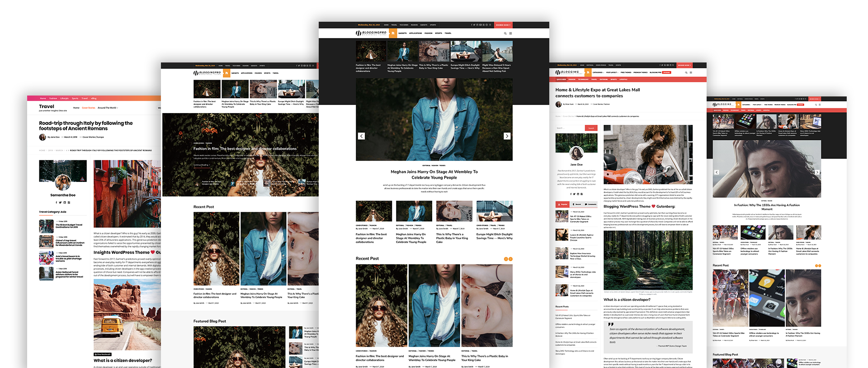Click the Twitter icon under Jane Doe profile

[574, 194]
